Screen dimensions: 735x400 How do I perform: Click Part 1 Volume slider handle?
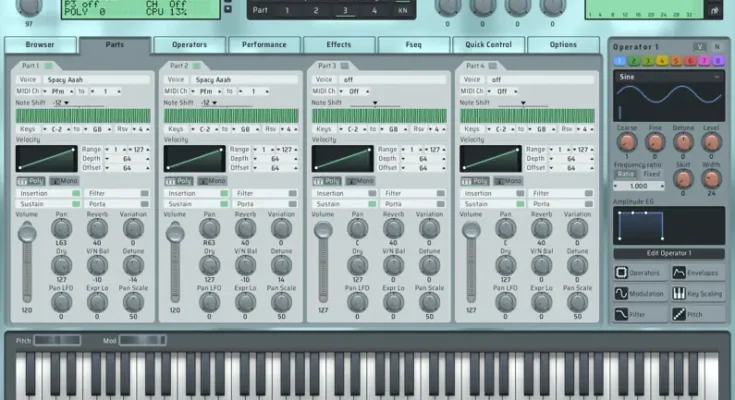27,233
